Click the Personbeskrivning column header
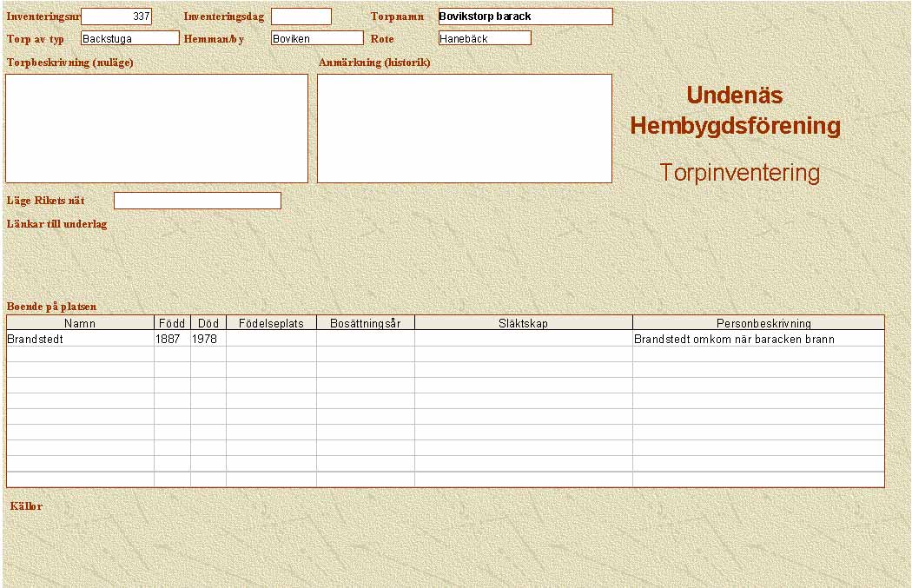The width and height of the screenshot is (912, 588). point(757,323)
